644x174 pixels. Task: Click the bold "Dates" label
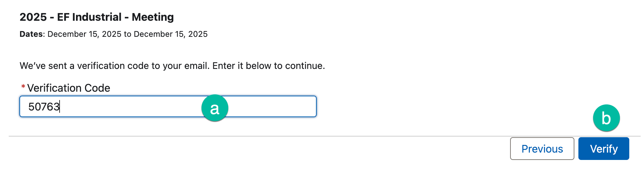coord(31,34)
